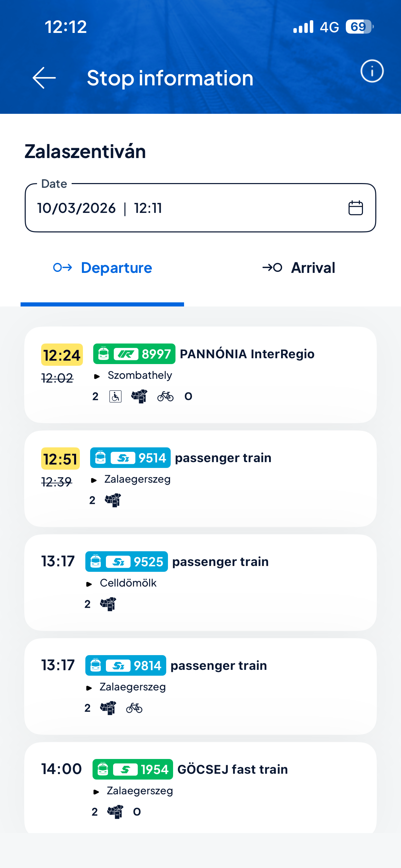Viewport: 401px width, 868px height.
Task: Expand Celldömölk row for train 9525
Action: (x=128, y=583)
